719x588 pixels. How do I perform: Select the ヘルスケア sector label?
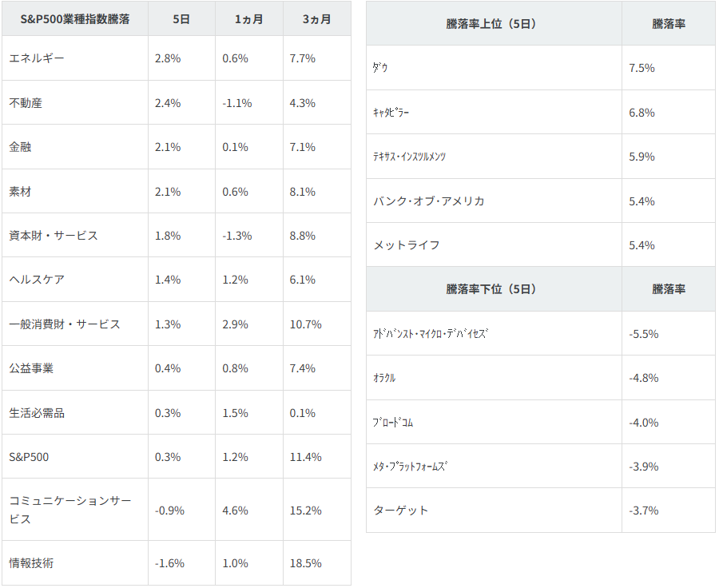[37, 280]
